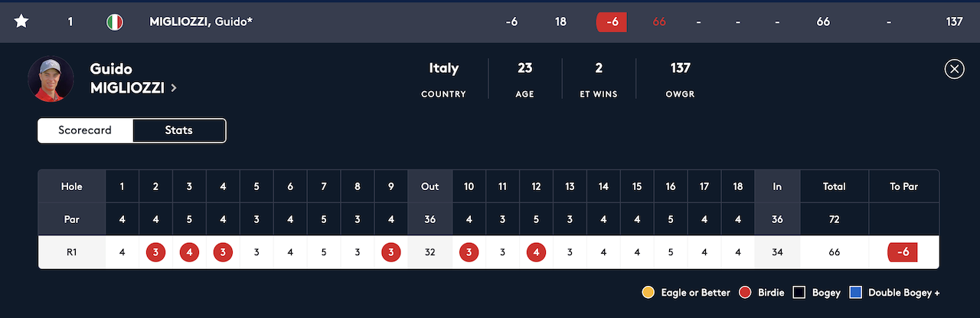
Task: Click the birdie circle on hole 12
Action: pyautogui.click(x=537, y=252)
